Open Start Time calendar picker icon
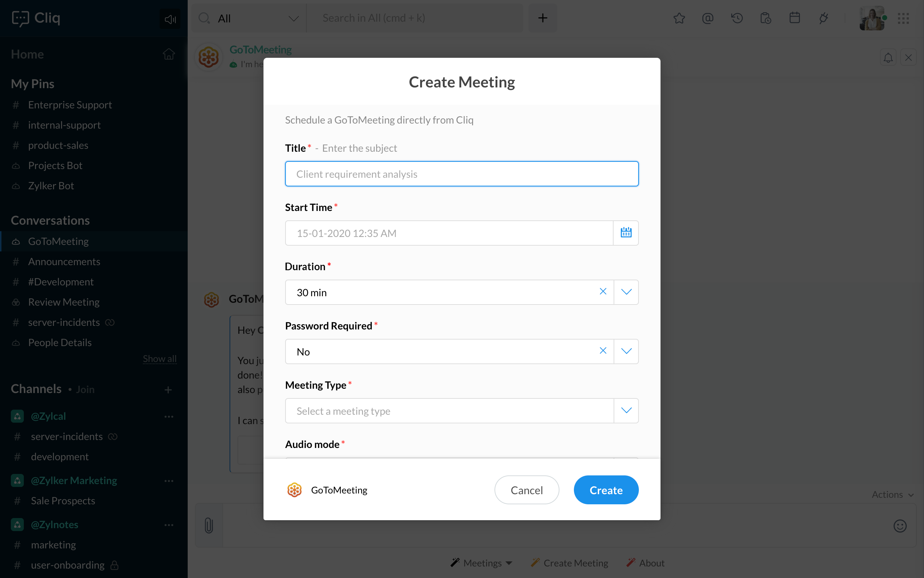The width and height of the screenshot is (924, 578). pyautogui.click(x=626, y=233)
